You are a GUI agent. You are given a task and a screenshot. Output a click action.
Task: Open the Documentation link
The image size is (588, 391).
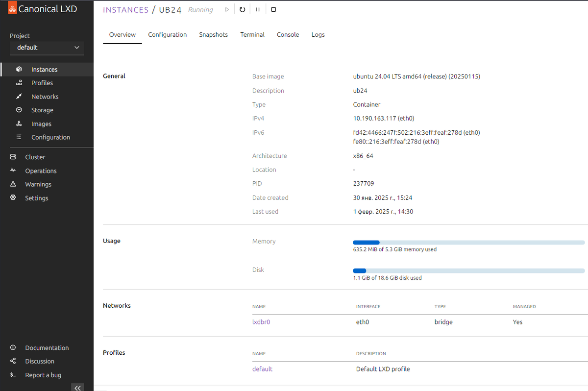[x=47, y=347]
